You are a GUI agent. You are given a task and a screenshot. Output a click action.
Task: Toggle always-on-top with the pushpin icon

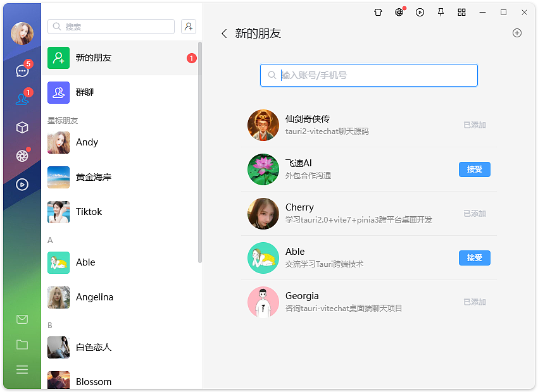[441, 12]
